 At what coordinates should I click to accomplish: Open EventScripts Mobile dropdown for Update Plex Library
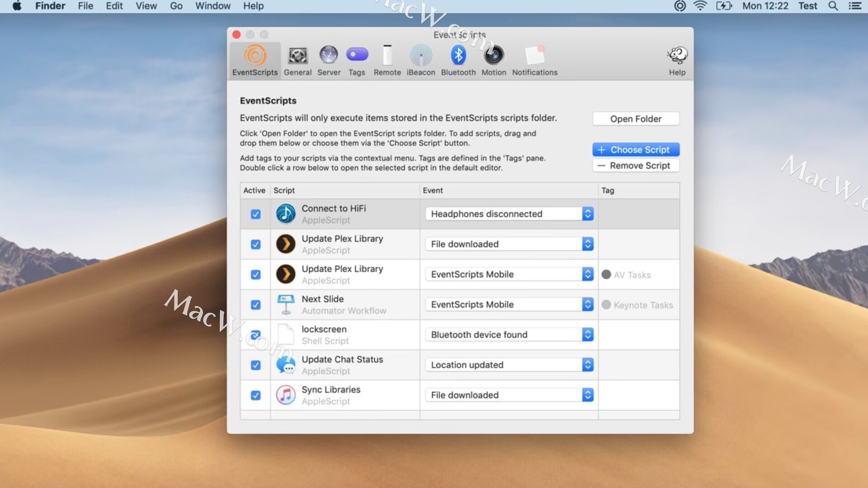[x=509, y=274]
